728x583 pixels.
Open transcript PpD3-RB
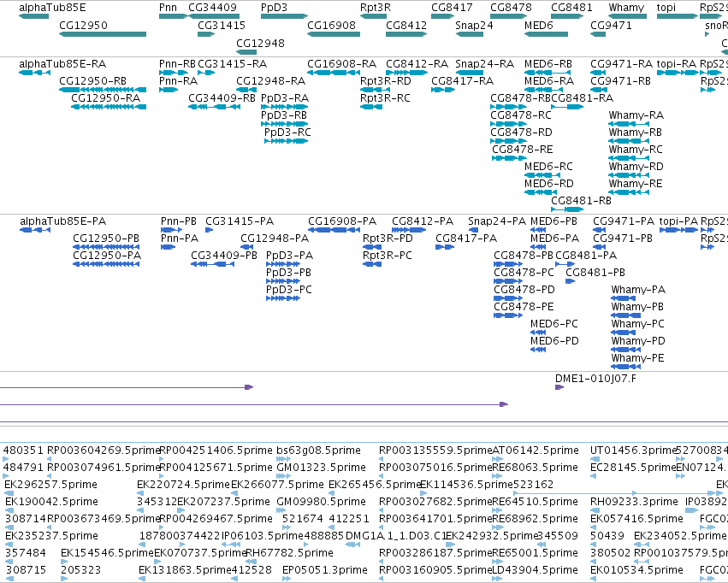pyautogui.click(x=284, y=115)
